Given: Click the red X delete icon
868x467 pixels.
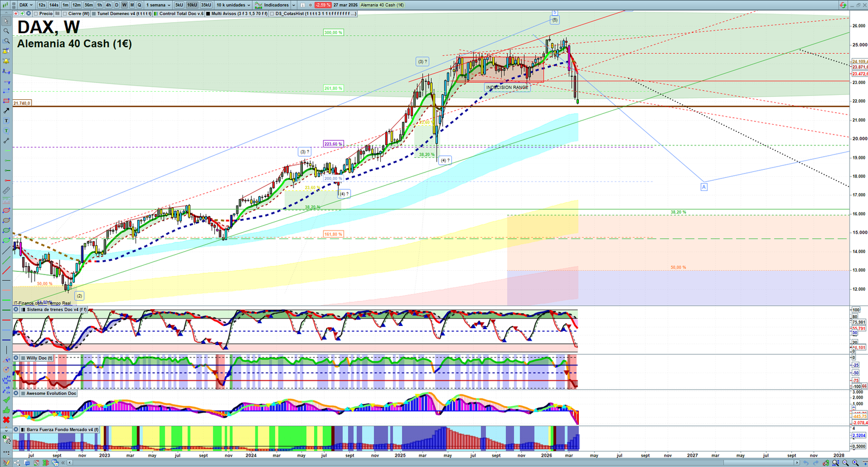Looking at the screenshot, I should tap(6, 420).
